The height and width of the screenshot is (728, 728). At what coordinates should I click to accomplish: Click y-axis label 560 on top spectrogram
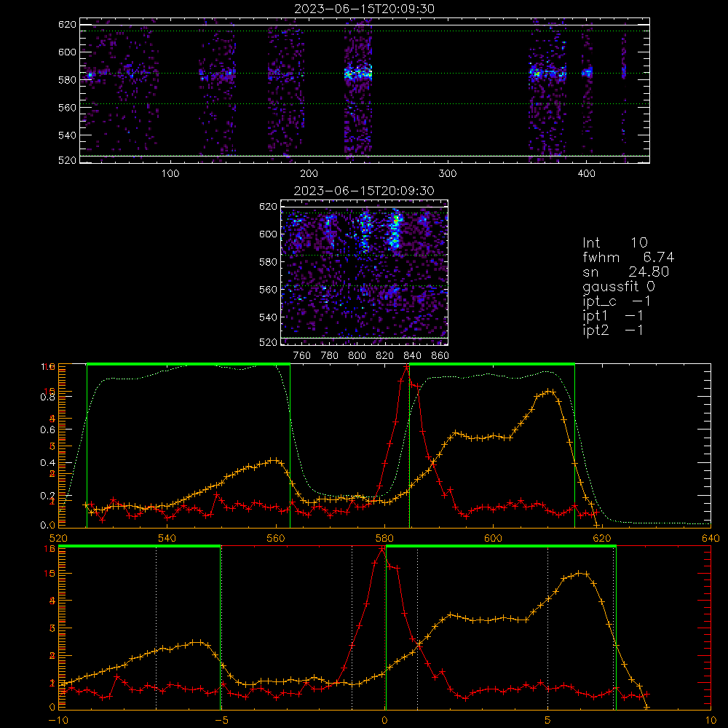pos(67,107)
